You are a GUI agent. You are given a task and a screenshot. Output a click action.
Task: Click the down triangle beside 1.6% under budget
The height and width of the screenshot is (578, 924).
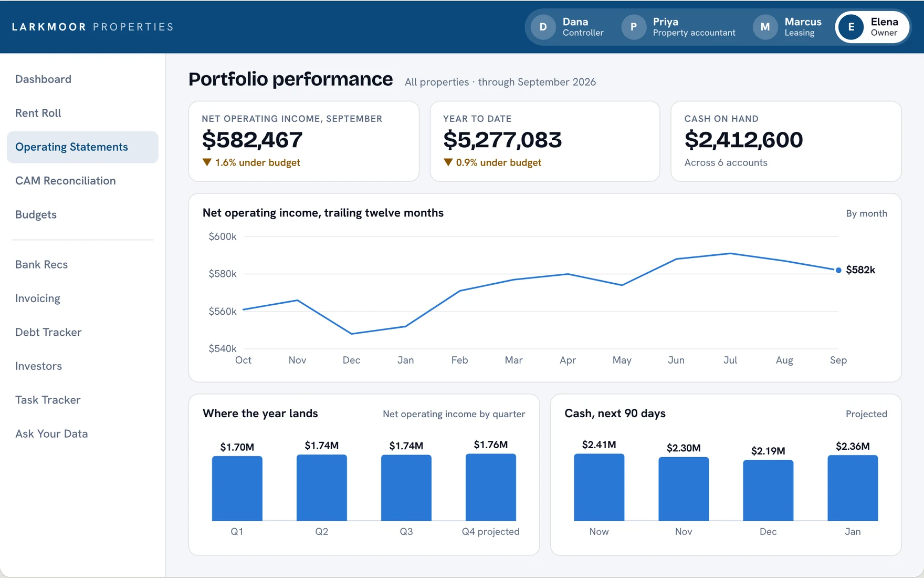pos(207,162)
